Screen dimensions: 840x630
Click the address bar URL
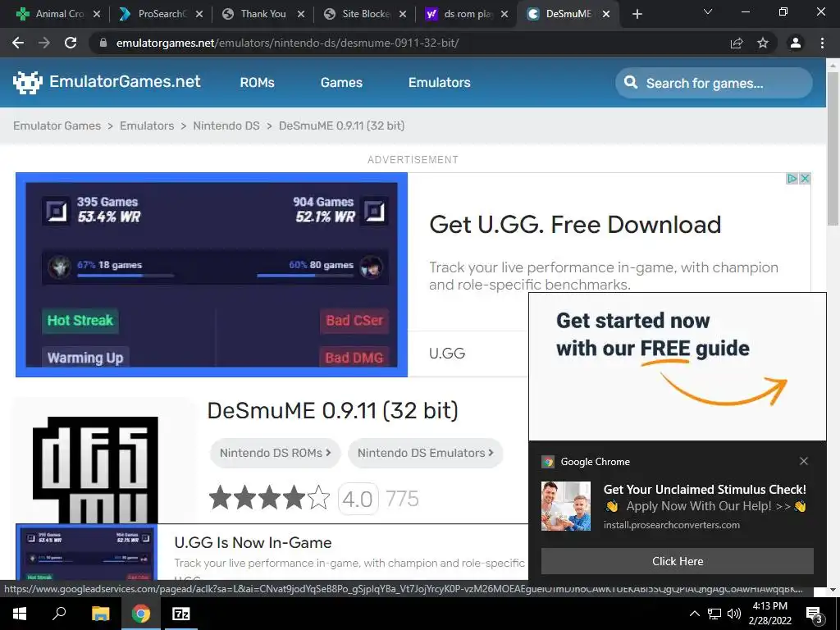tap(287, 43)
